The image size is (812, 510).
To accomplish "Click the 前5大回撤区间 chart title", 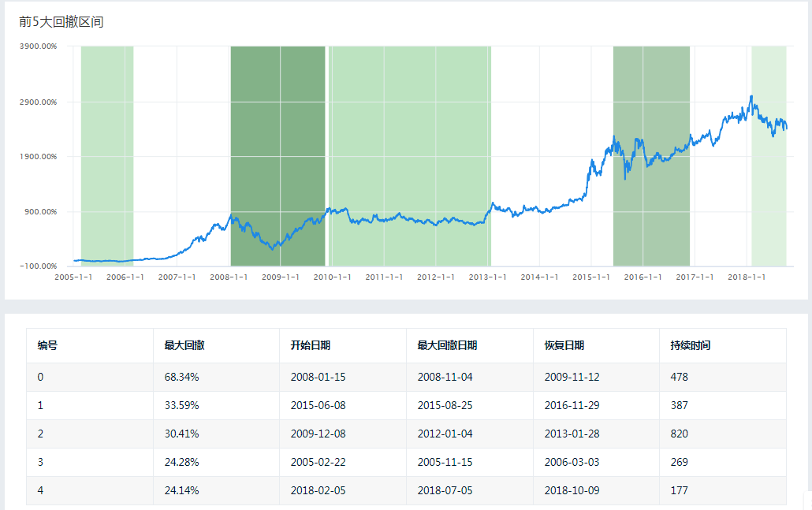I will click(61, 22).
